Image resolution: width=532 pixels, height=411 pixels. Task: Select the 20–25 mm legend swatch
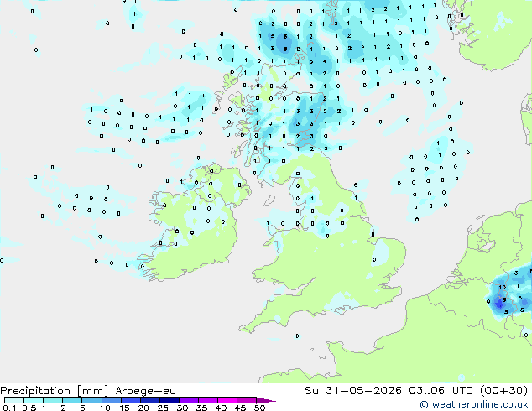pyautogui.click(x=149, y=400)
